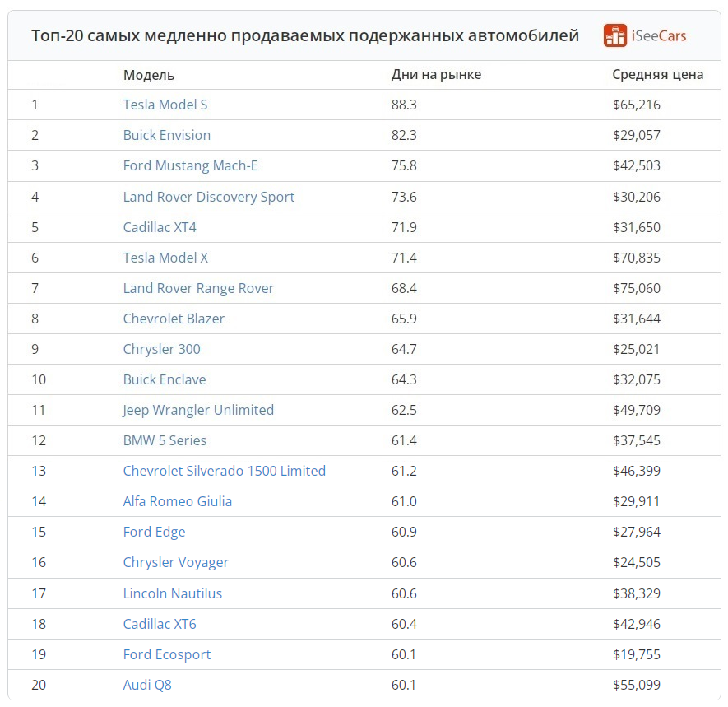Open the BMW 5 Series link
Viewport: 728px width, 707px height.
165,440
